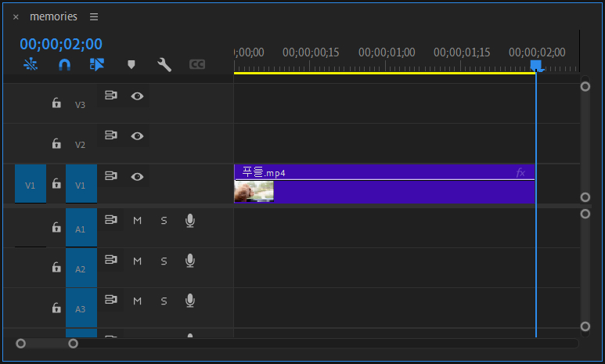Click ruler at 00;00;01;00
This screenshot has height=364, width=605.
387,52
